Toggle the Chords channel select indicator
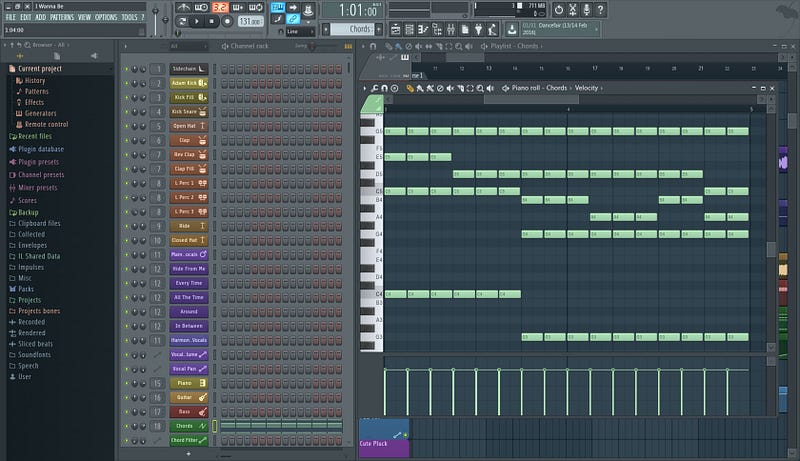 [214, 426]
